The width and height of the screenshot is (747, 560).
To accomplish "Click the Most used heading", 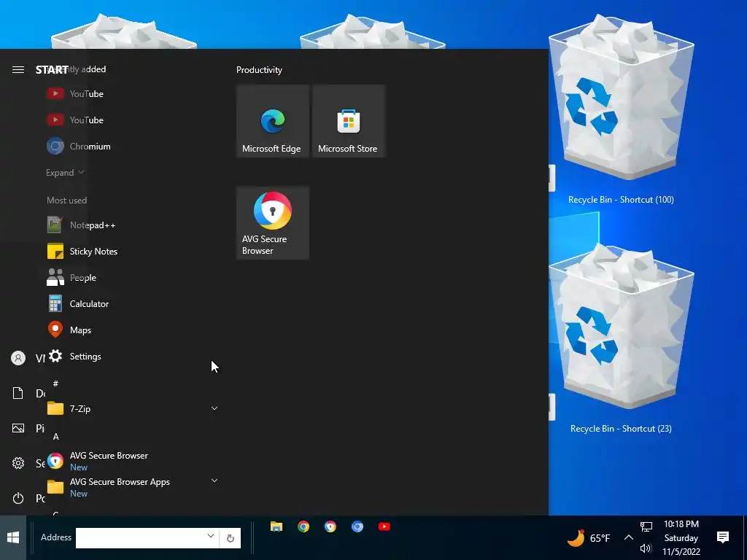I will pyautogui.click(x=66, y=201).
